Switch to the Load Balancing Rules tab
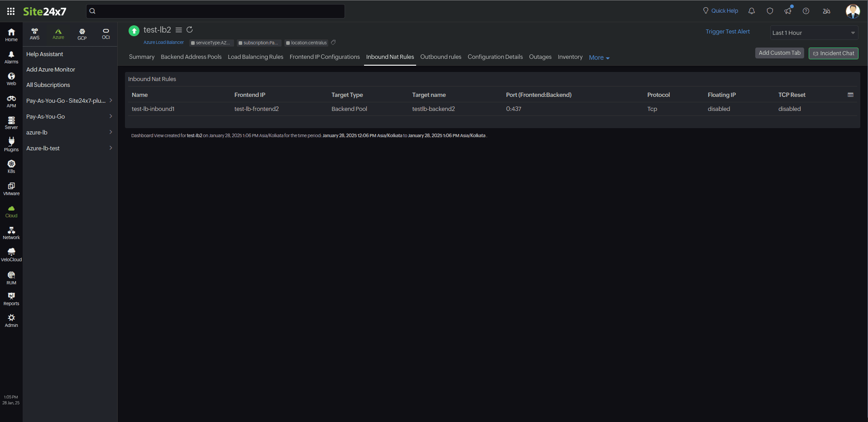Image resolution: width=868 pixels, height=422 pixels. 255,57
